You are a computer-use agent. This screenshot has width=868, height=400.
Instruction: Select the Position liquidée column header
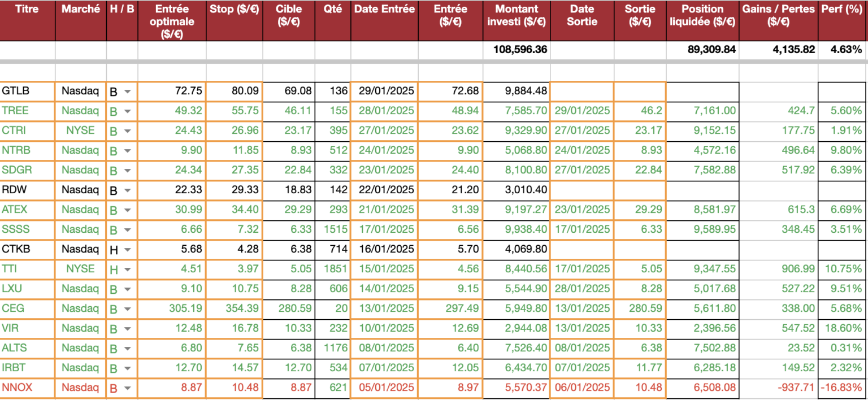pos(702,20)
